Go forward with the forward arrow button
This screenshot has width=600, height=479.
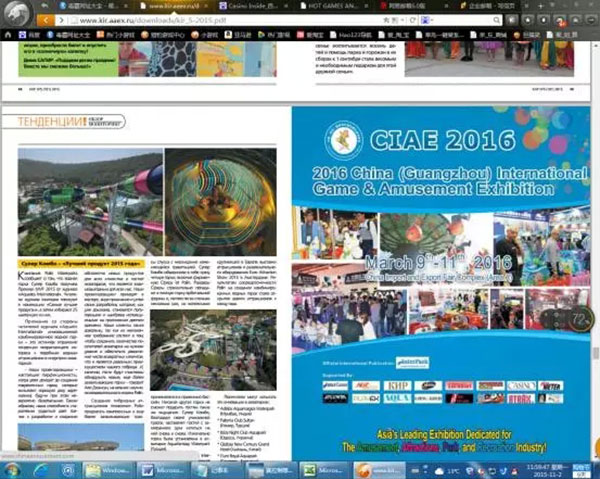[x=61, y=20]
